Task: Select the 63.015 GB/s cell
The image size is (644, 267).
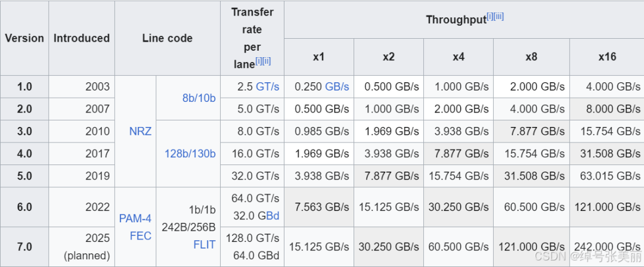Action: 607,176
